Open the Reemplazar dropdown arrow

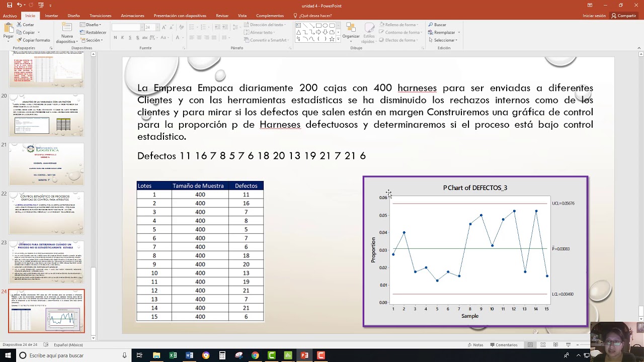tap(459, 33)
